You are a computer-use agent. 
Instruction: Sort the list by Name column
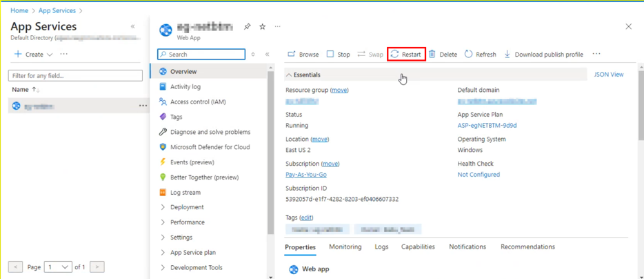click(26, 90)
